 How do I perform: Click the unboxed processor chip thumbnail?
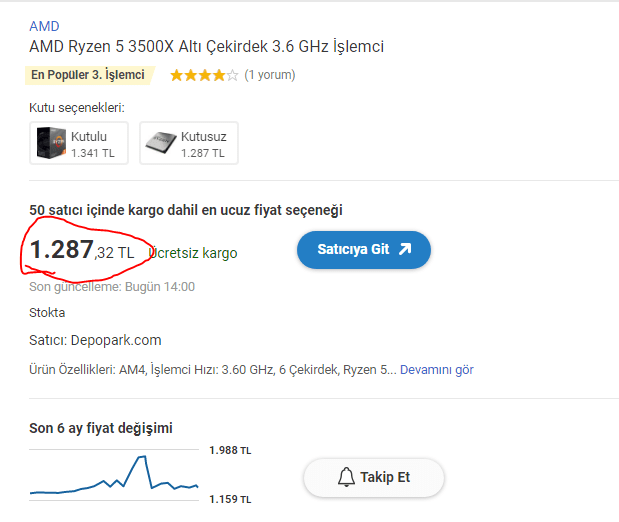point(160,143)
